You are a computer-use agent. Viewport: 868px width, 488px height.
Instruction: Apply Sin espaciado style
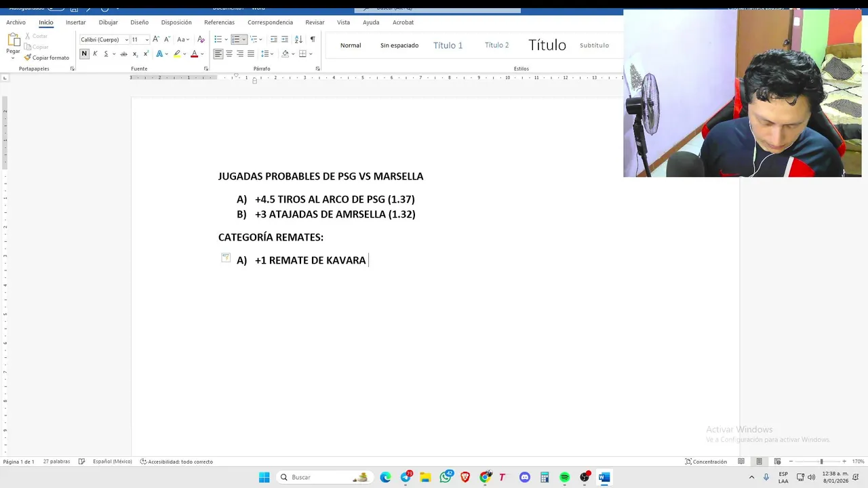pyautogui.click(x=399, y=45)
